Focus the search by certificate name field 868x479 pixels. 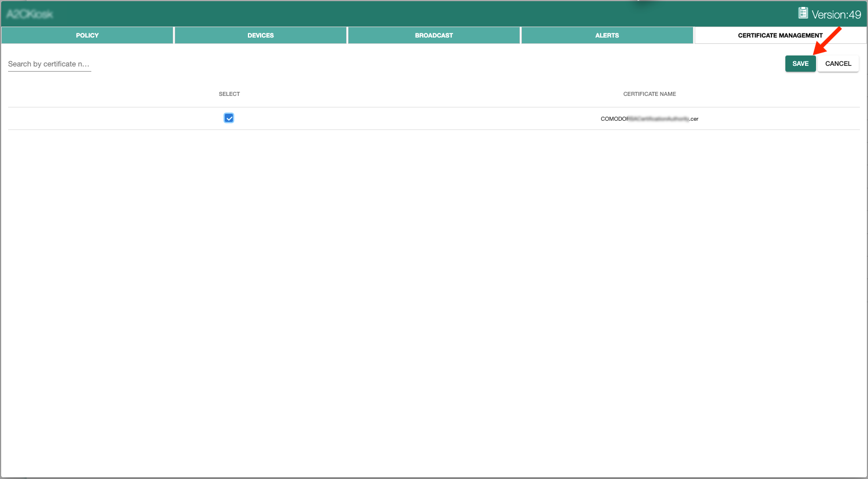click(50, 64)
